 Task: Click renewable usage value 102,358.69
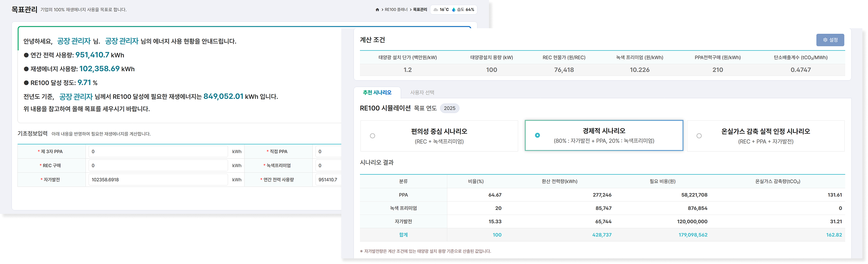[x=99, y=69]
